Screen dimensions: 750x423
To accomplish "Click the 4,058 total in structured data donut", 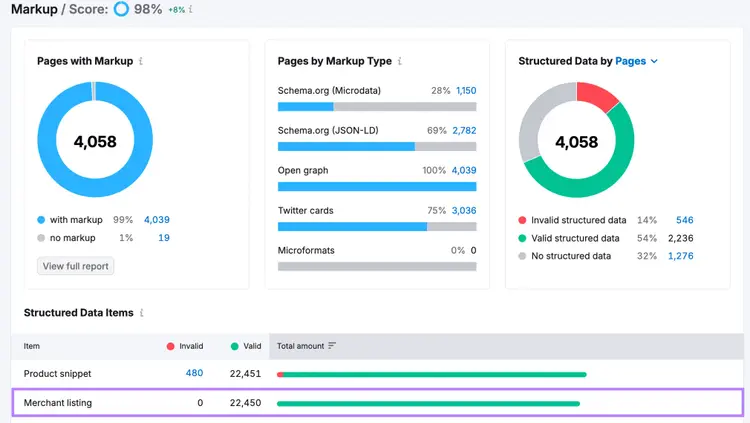I will 576,142.
